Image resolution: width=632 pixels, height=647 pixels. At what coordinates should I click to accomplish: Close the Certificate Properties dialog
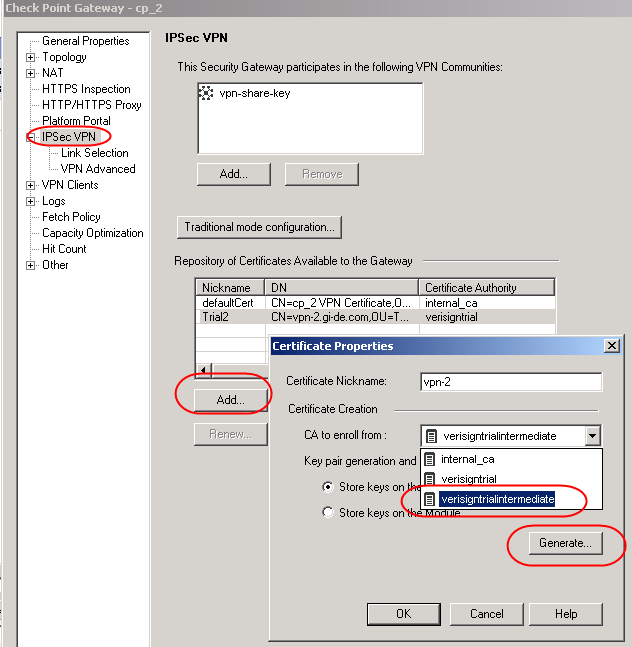(612, 345)
